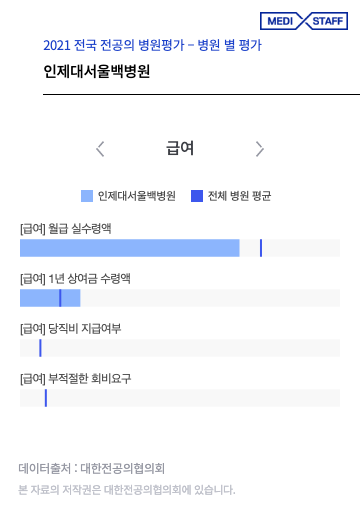Click the average marker on 상여금 bar
360x529 pixels.
point(60,298)
